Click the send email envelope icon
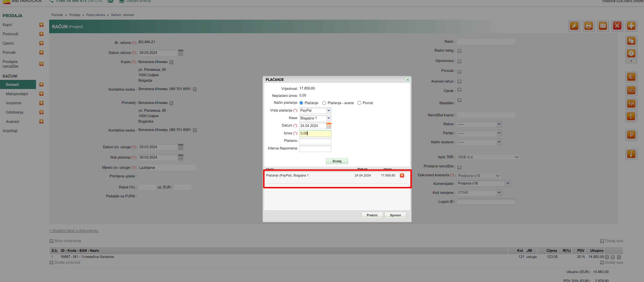Image resolution: width=644 pixels, height=282 pixels. (x=603, y=26)
